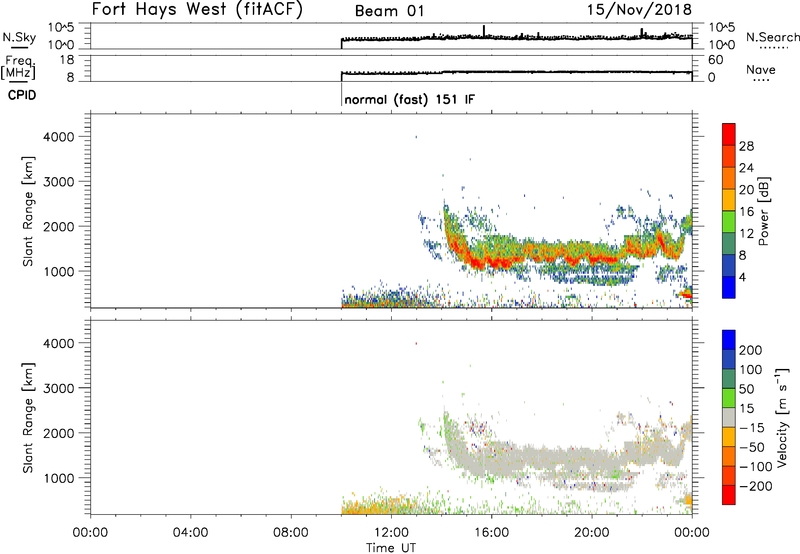Click the "200" label on velocity color bar
Image resolution: width=800 pixels, height=554 pixels.
pos(751,350)
